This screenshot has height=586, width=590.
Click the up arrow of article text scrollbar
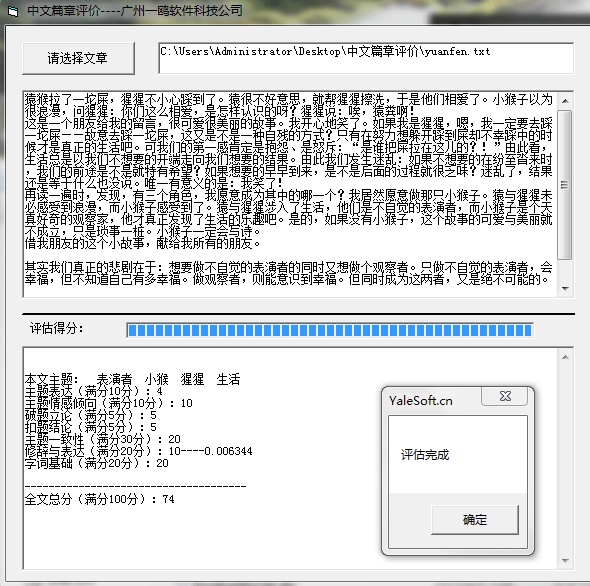coord(565,101)
